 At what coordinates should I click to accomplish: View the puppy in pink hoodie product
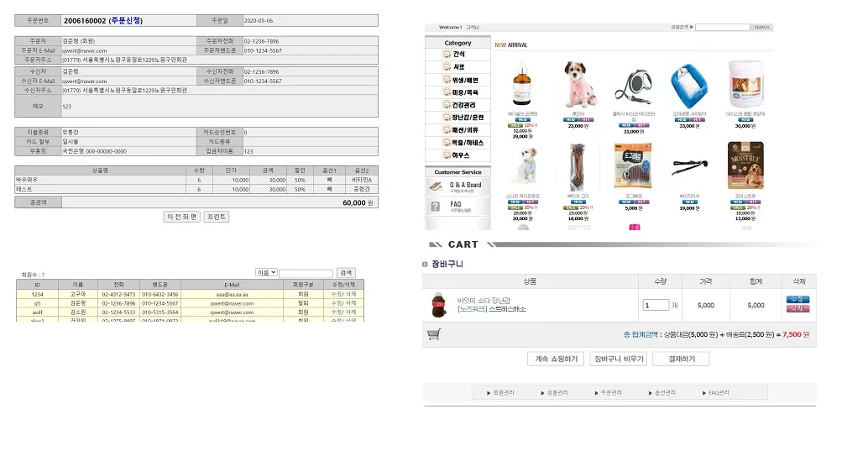(579, 84)
